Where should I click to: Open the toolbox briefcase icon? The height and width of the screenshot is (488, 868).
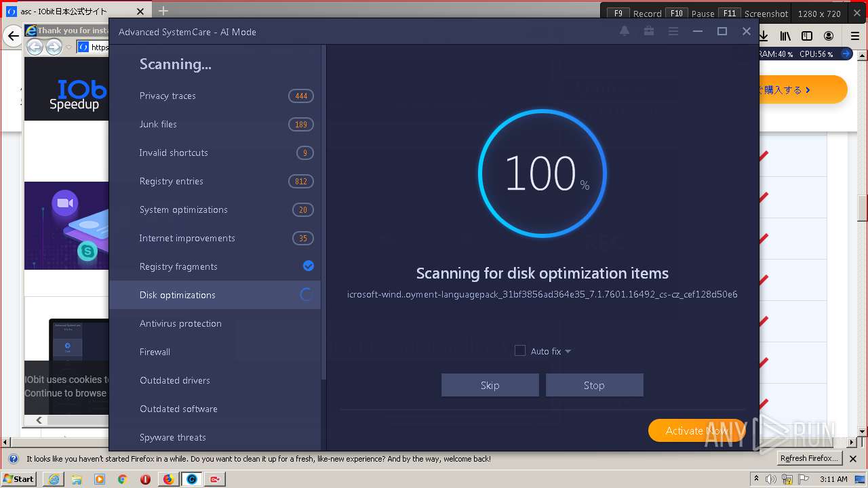[649, 31]
